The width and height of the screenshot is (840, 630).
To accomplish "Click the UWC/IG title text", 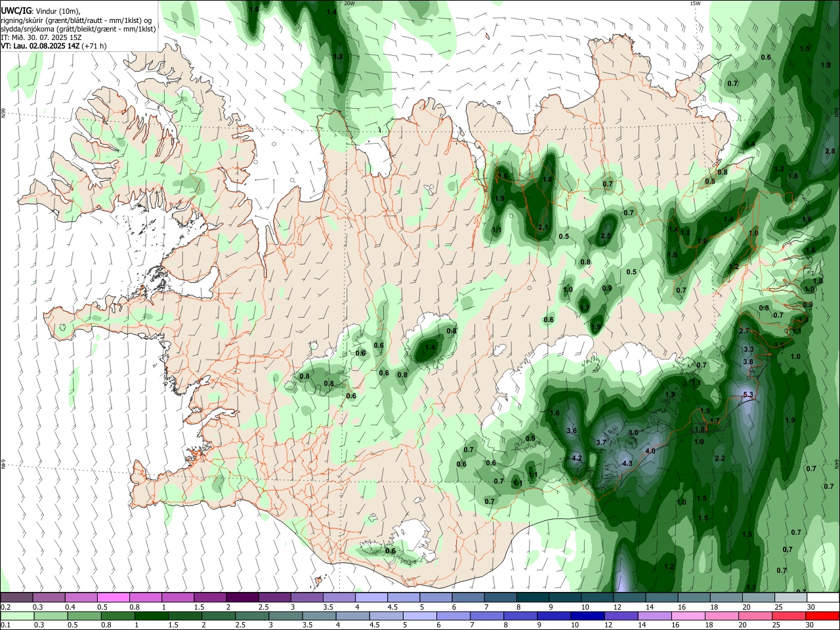I will coord(16,11).
